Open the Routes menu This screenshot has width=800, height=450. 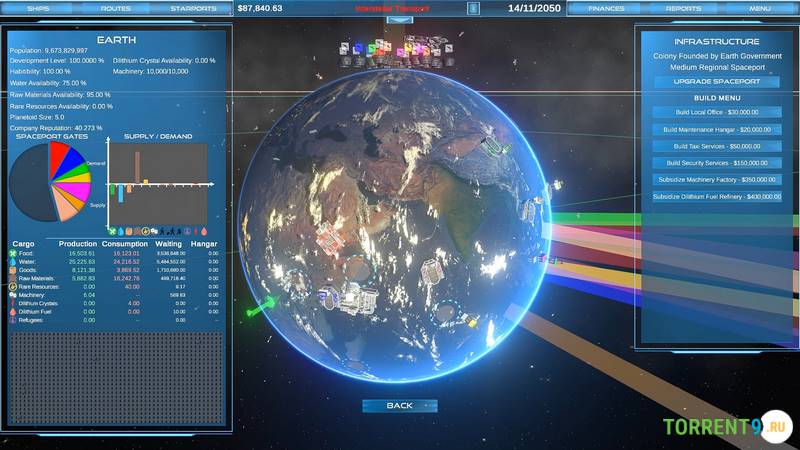point(115,8)
